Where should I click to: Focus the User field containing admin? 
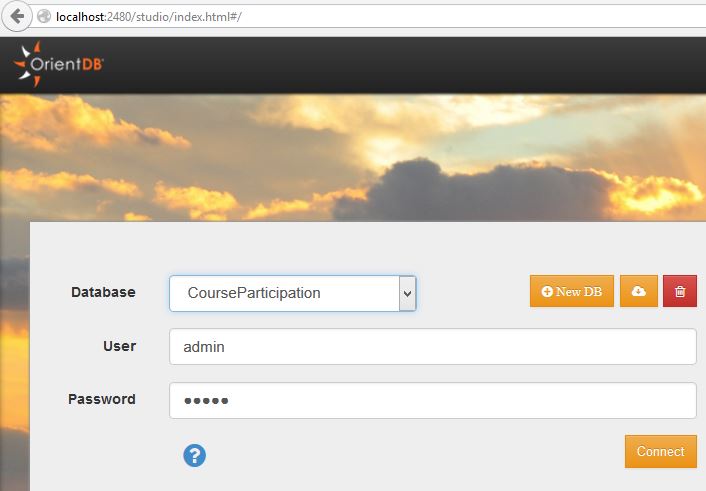coord(432,347)
